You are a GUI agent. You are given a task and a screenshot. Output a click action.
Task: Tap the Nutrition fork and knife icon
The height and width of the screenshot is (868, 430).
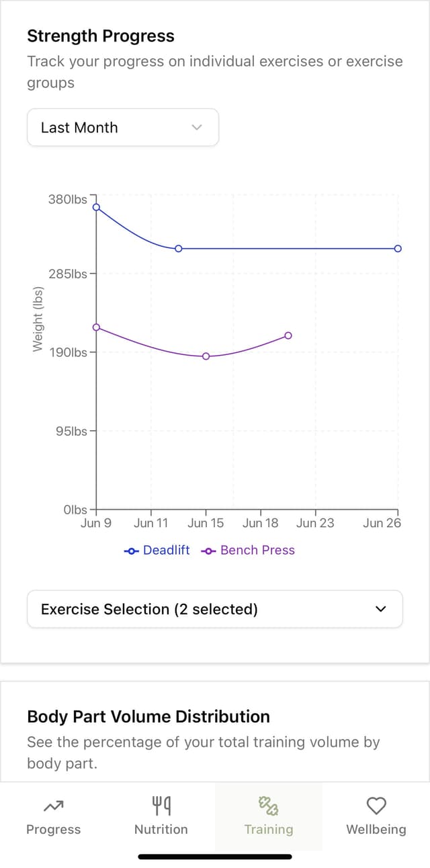point(161,805)
